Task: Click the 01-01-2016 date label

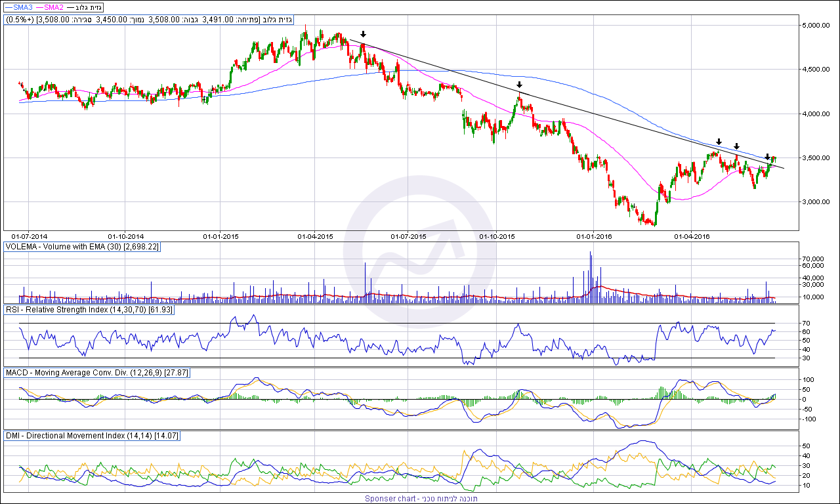Action: click(x=594, y=236)
